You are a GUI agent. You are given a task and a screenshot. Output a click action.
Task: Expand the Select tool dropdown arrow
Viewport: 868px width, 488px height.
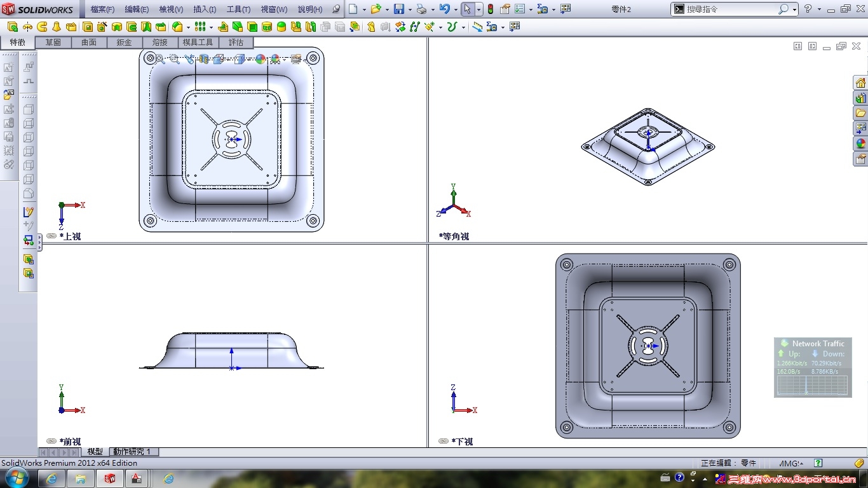pyautogui.click(x=478, y=10)
